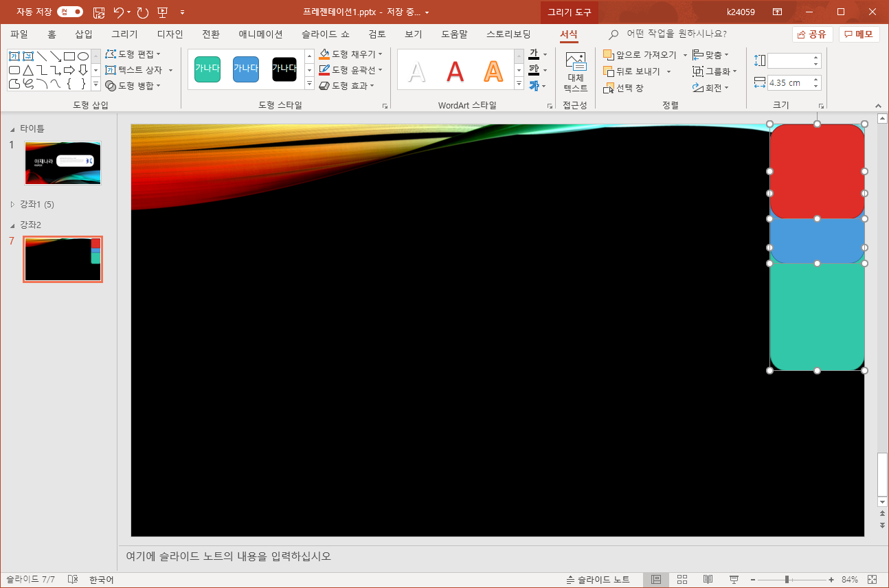The image size is (889, 588).
Task: Open 도형 편집 dropdown
Action: click(x=133, y=54)
